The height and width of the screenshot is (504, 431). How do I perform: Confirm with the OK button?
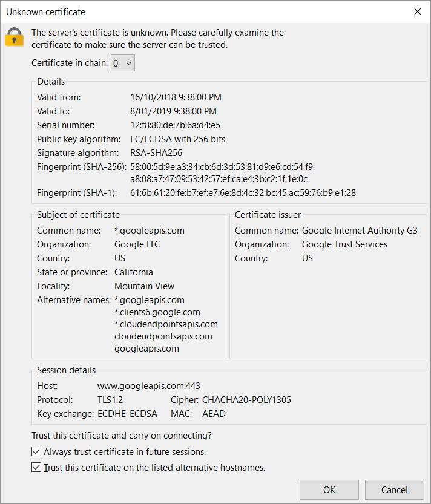click(329, 489)
